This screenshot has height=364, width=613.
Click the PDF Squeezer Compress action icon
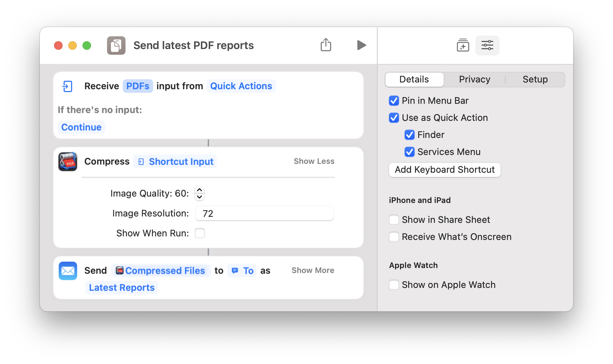click(68, 162)
